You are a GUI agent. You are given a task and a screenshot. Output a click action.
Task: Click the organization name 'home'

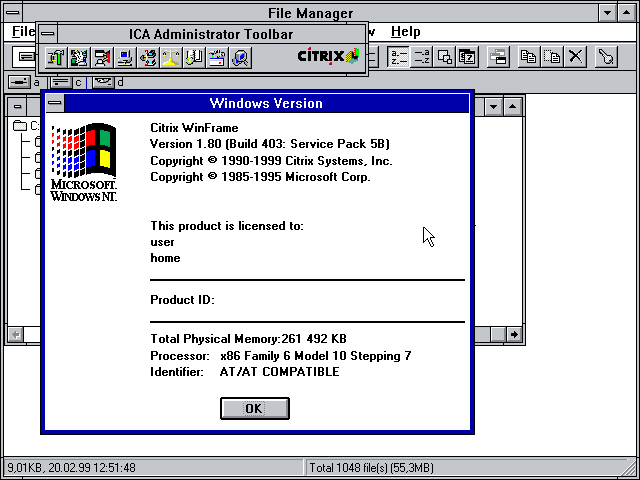165,258
